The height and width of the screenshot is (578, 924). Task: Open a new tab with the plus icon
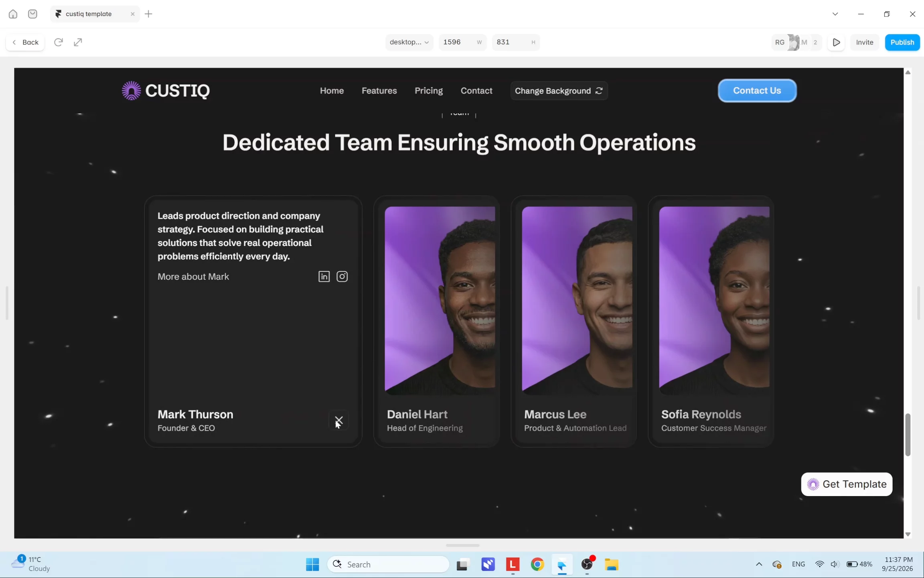[x=148, y=14]
